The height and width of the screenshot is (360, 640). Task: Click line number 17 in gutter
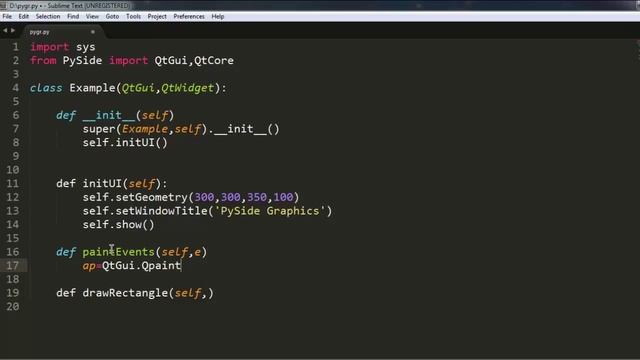pos(13,266)
